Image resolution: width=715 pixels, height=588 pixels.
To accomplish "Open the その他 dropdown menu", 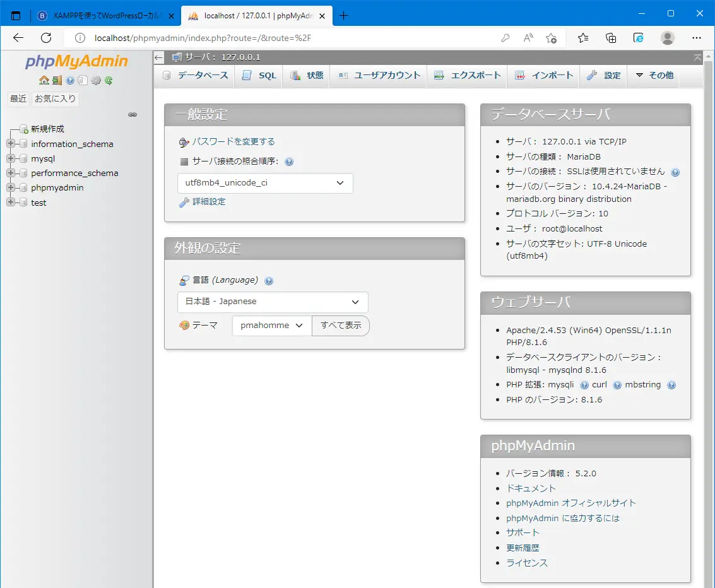I will tap(654, 75).
